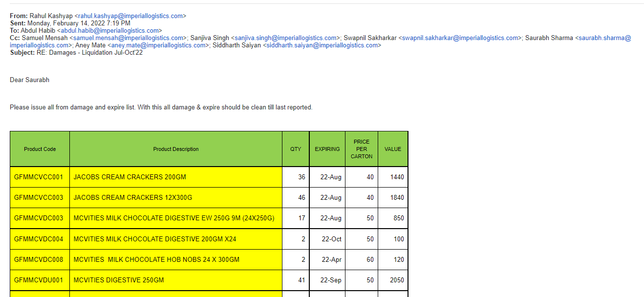Click product code GFMMCVDC003

(x=39, y=218)
